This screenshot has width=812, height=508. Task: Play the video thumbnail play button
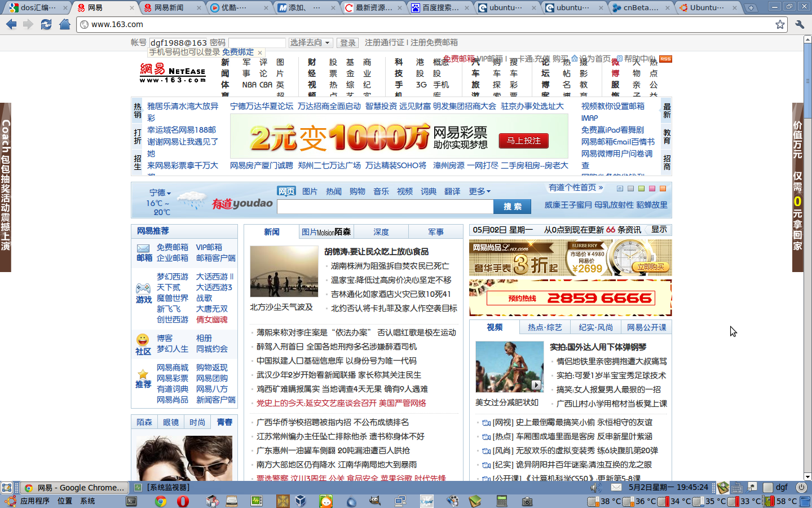point(536,385)
